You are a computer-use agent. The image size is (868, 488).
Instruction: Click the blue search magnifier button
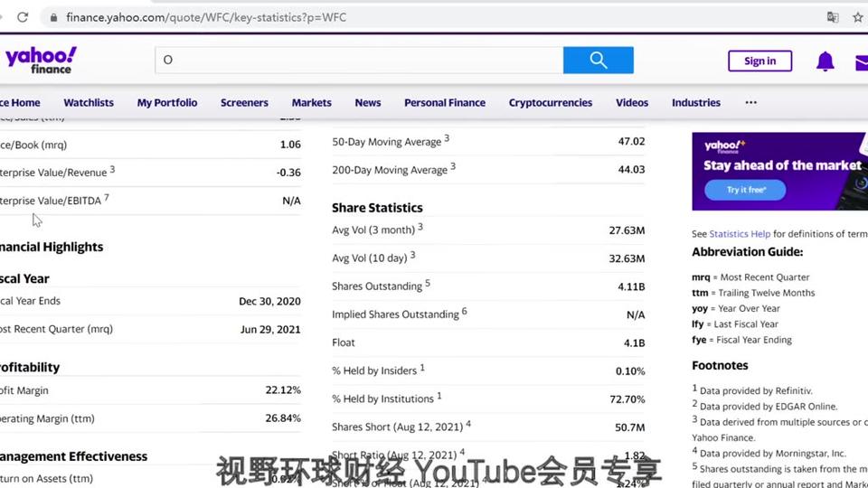[599, 60]
